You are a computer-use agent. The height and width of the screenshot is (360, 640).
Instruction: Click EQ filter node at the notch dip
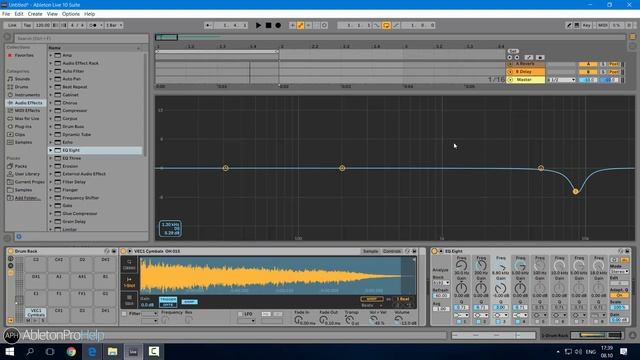click(x=576, y=191)
